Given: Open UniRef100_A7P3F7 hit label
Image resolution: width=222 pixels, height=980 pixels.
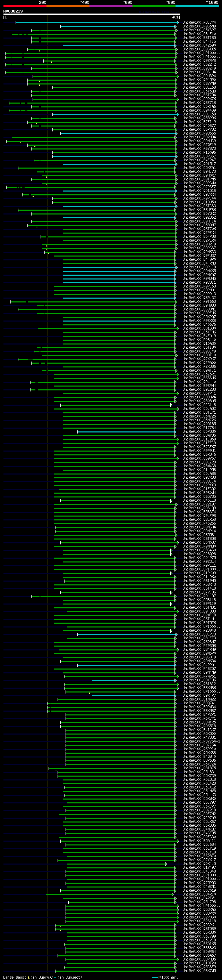Looking at the screenshot, I should (x=199, y=187).
